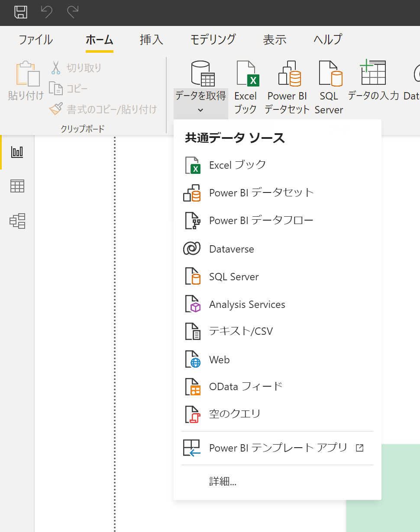Click データの入力 table icon in ribbon

point(373,74)
